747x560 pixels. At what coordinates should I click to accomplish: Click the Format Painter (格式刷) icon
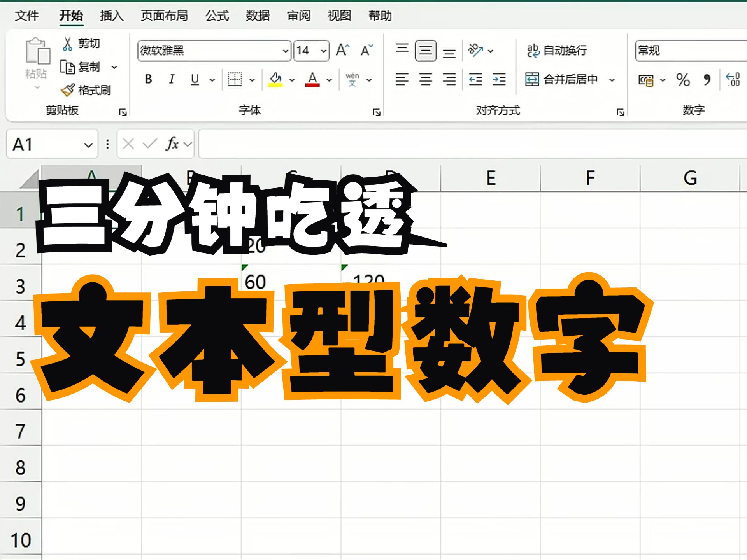(x=67, y=90)
